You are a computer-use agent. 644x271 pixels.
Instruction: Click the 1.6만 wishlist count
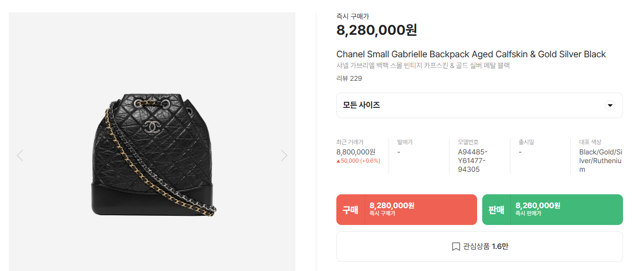(500, 246)
